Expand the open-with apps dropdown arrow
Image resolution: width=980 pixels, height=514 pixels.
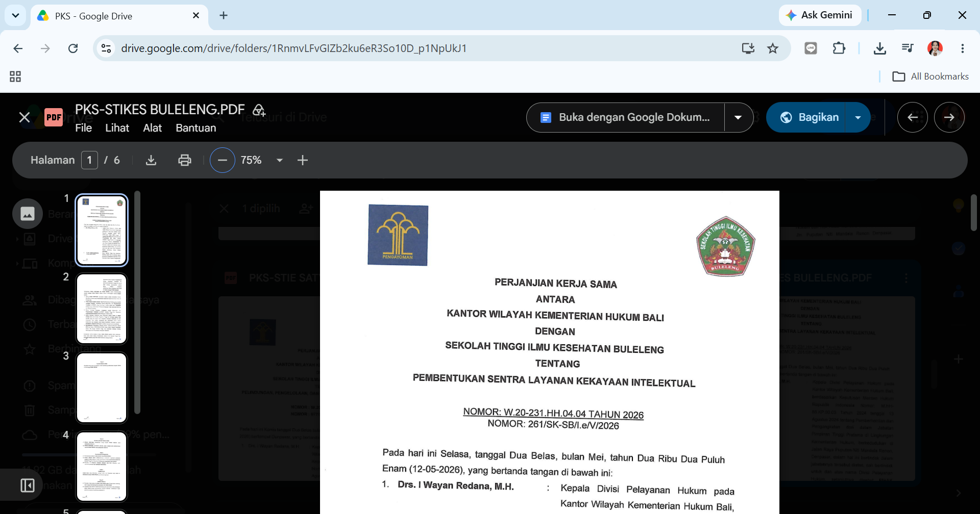point(738,117)
